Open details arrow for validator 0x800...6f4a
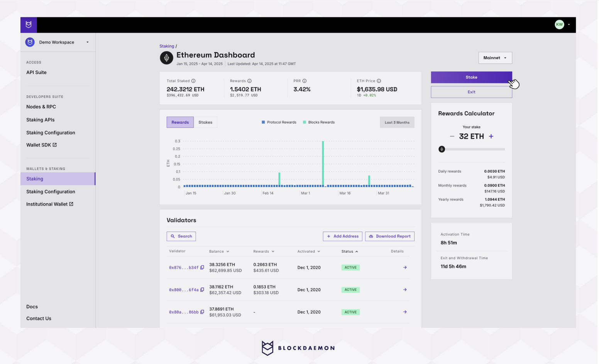 tap(405, 290)
